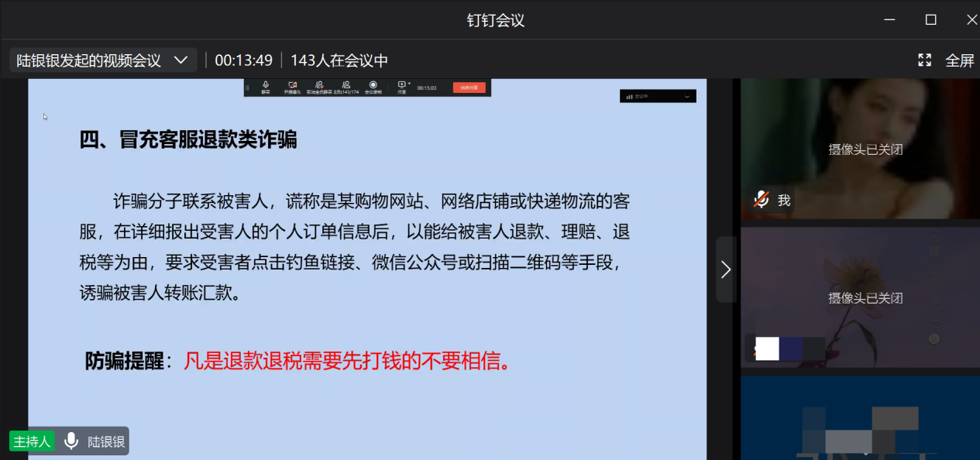
Task: Select the blue participant thumbnail at bottom
Action: [x=860, y=418]
